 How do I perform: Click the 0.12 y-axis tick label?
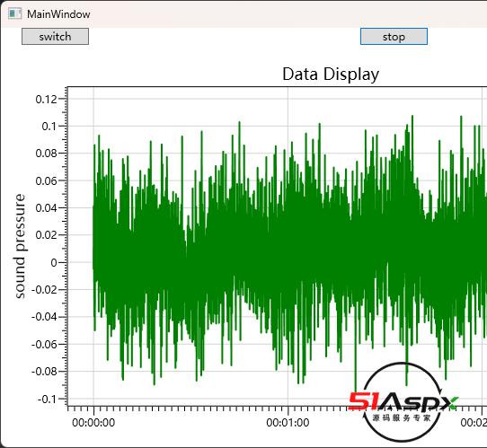tap(47, 100)
